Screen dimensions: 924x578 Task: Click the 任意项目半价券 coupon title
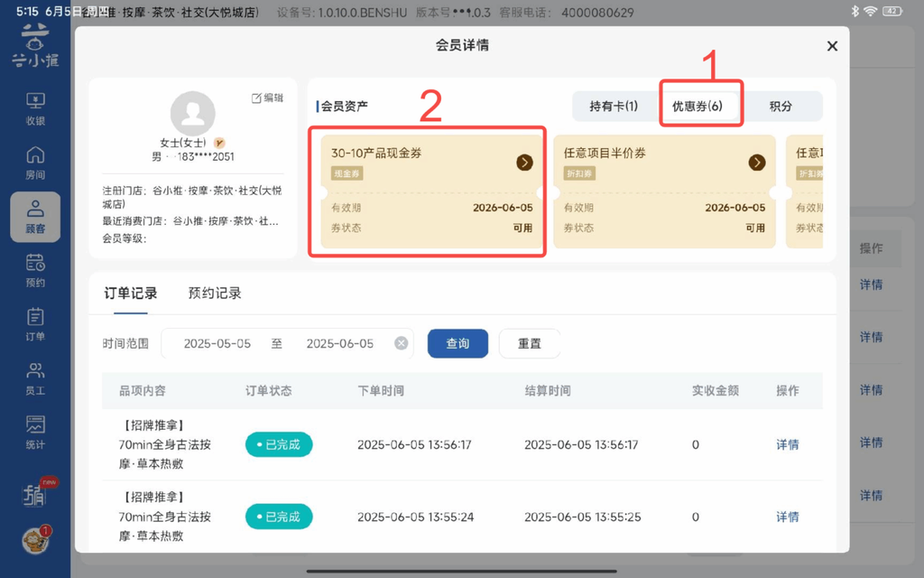(605, 154)
